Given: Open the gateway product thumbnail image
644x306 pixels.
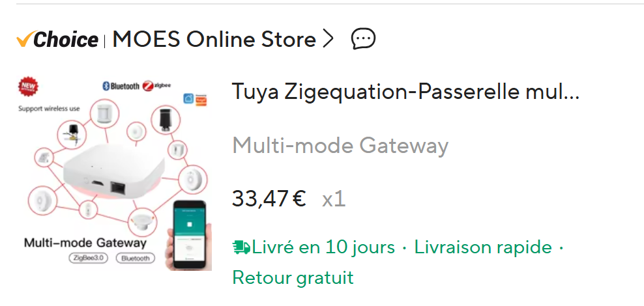Looking at the screenshot, I should (114, 173).
